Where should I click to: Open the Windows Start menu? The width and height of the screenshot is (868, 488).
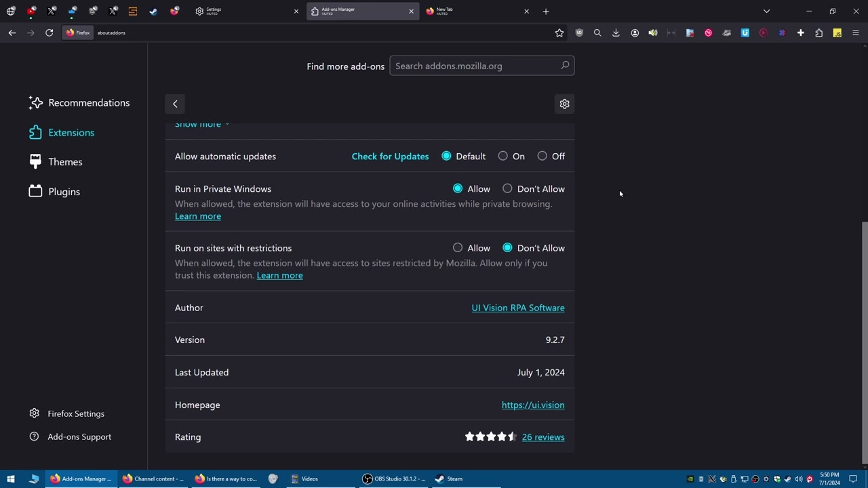click(x=11, y=479)
